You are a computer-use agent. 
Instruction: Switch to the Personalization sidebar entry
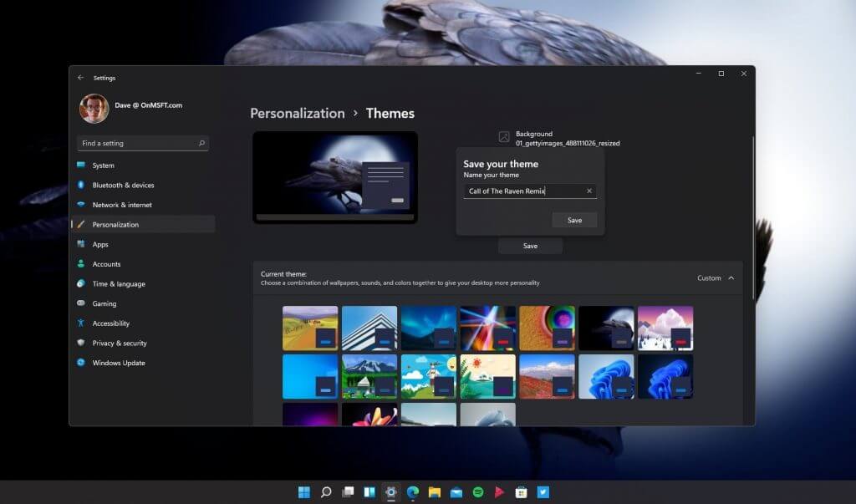click(x=115, y=224)
